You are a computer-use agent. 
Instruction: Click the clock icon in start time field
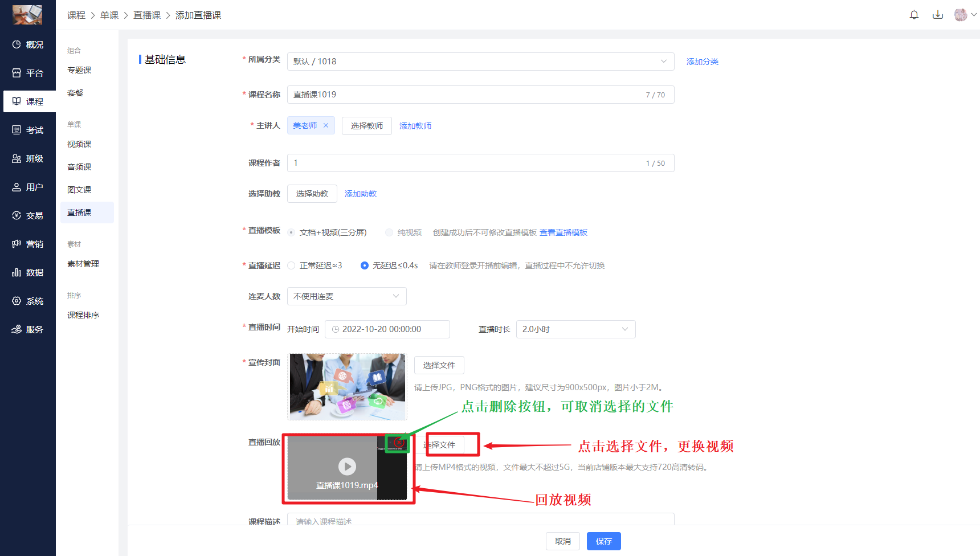(x=336, y=329)
